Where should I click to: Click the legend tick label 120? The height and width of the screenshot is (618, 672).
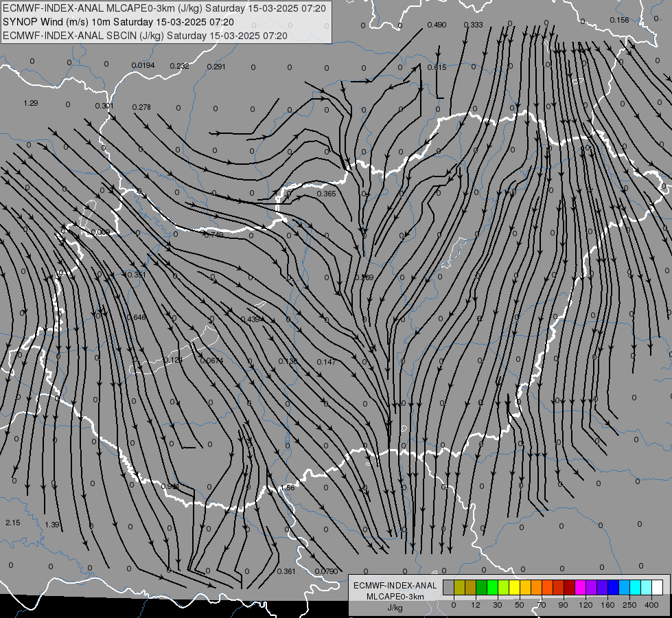tap(586, 605)
